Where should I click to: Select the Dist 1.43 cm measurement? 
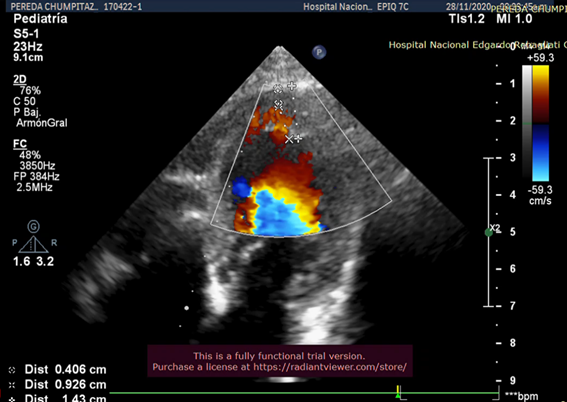[x=57, y=398]
